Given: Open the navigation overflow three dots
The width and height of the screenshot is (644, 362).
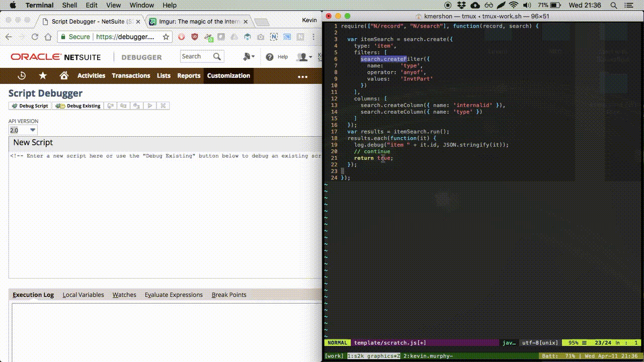Looking at the screenshot, I should (302, 77).
